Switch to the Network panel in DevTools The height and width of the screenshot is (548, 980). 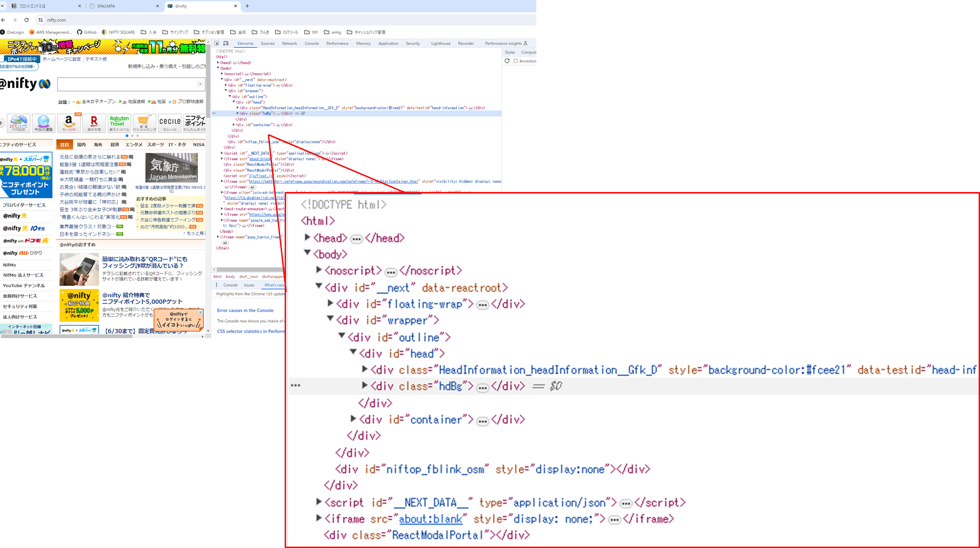click(290, 43)
